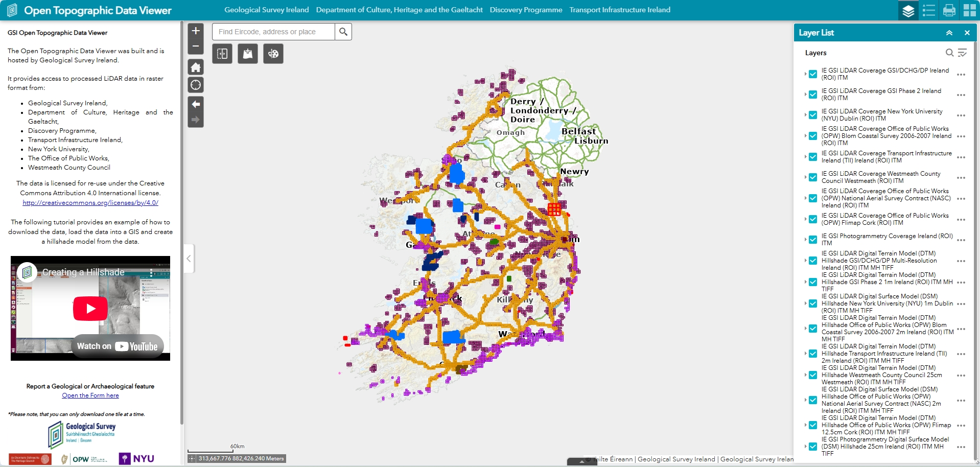
Task: Uncheck OPW NASC coverage layer
Action: pyautogui.click(x=813, y=198)
